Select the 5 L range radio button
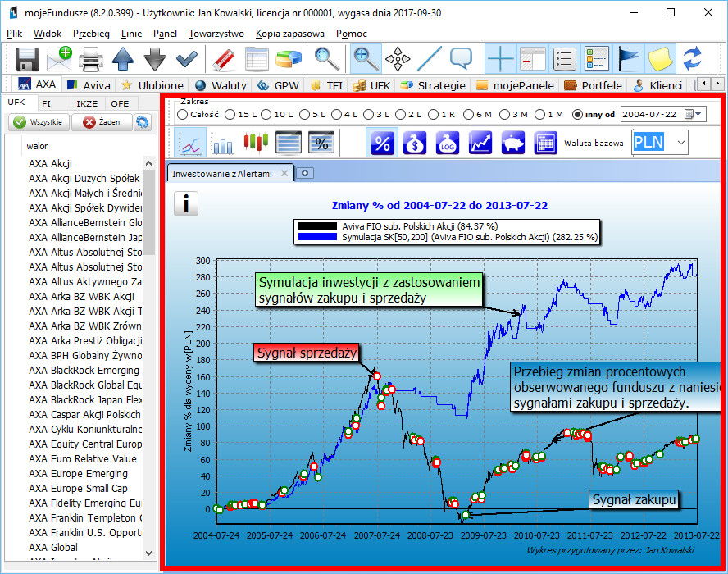Image resolution: width=728 pixels, height=574 pixels. 304,114
